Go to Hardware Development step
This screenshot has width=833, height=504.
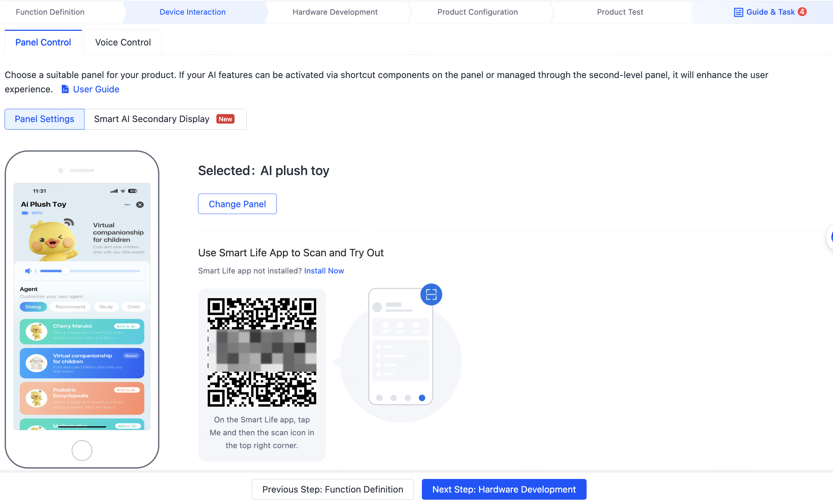pos(335,12)
